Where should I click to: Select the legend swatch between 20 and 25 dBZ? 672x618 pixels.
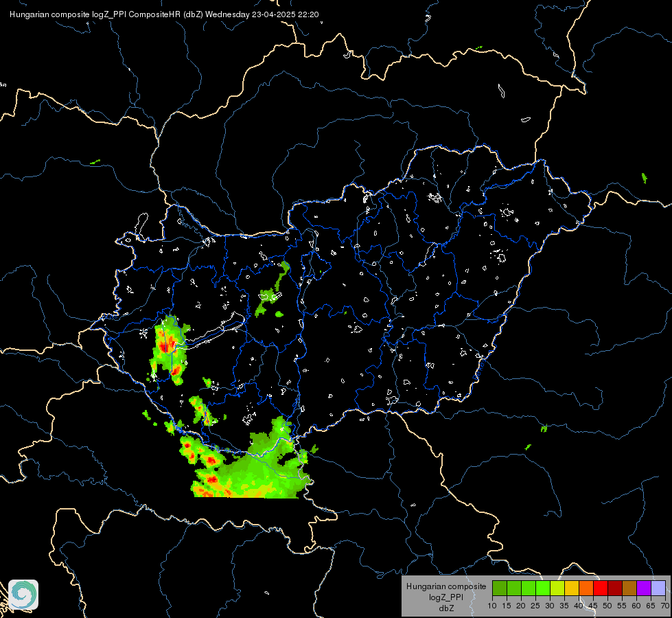click(x=529, y=588)
